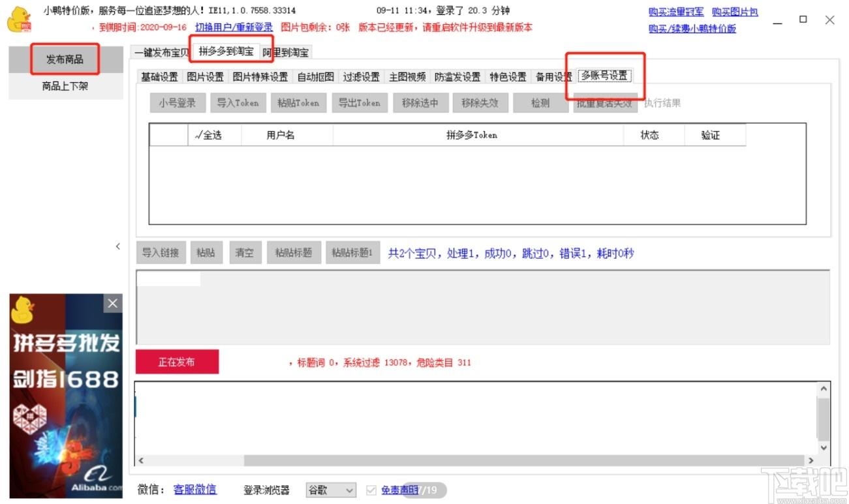Click the log area scroll-up arrow
849x504 pixels.
tap(824, 389)
